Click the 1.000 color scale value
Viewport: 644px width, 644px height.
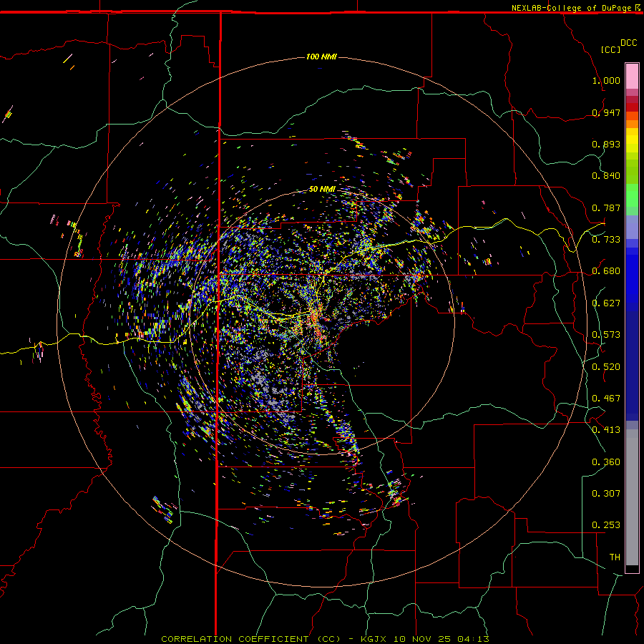[606, 80]
